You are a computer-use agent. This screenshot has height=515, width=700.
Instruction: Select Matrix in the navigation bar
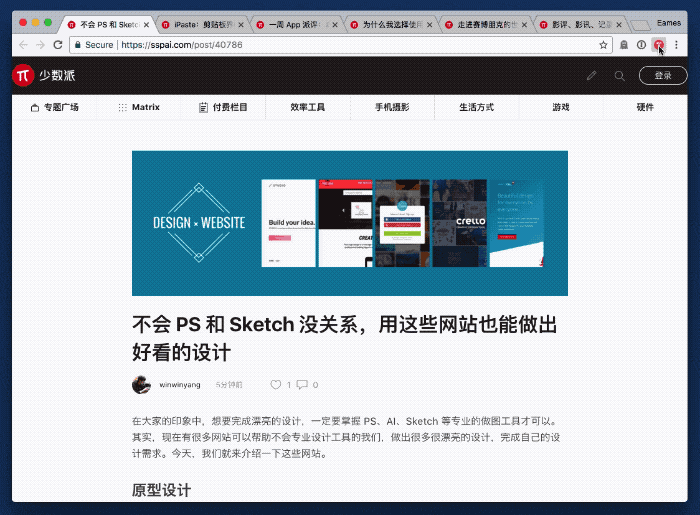[139, 107]
